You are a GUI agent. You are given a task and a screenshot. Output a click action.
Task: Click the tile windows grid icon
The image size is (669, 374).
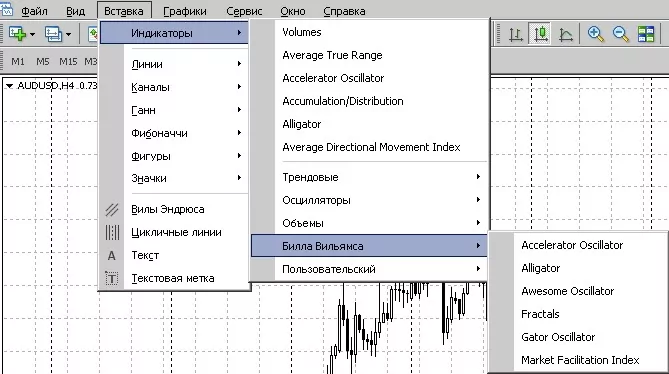click(646, 34)
